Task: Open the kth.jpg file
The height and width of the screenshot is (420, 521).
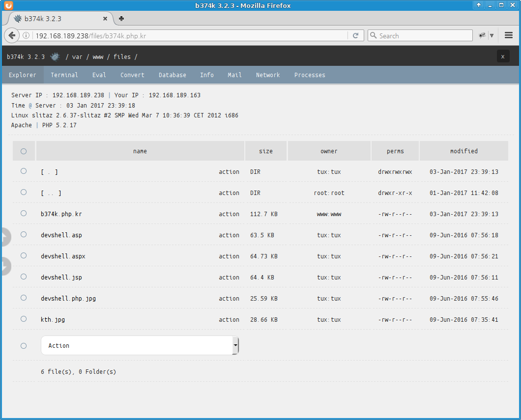Action: (53, 320)
